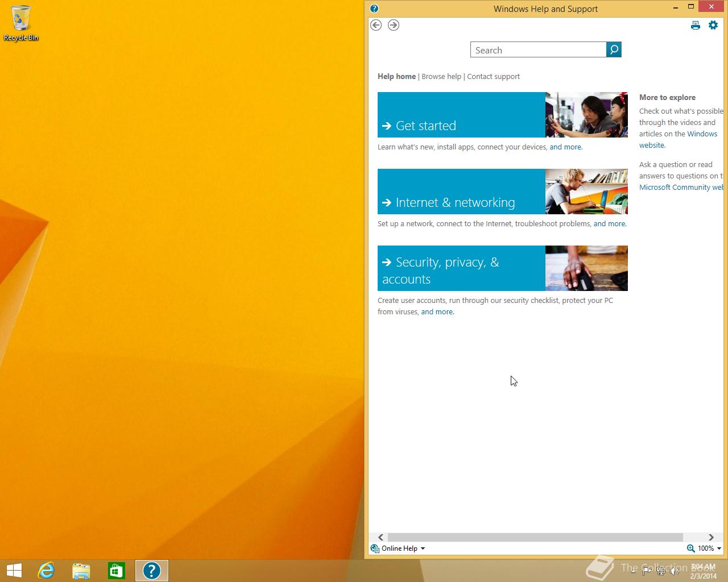Open File Explorer from taskbar
Viewport: 728px width, 582px height.
(x=81, y=571)
